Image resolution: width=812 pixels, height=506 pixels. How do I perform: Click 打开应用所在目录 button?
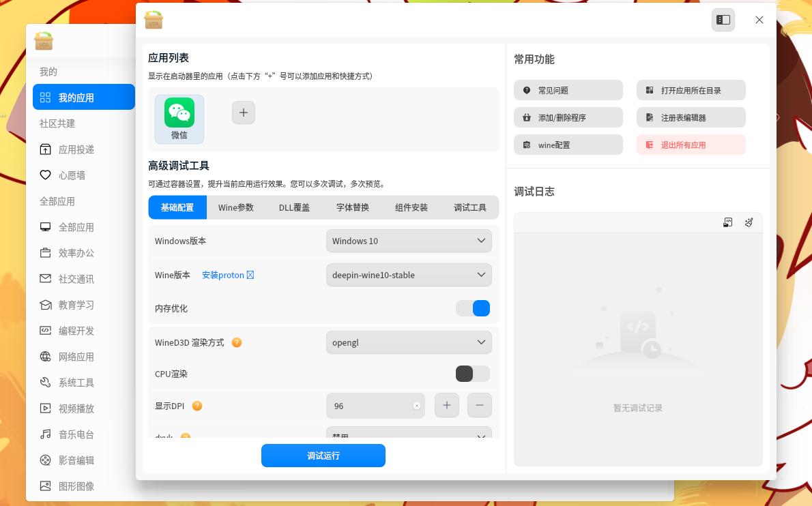(x=691, y=90)
